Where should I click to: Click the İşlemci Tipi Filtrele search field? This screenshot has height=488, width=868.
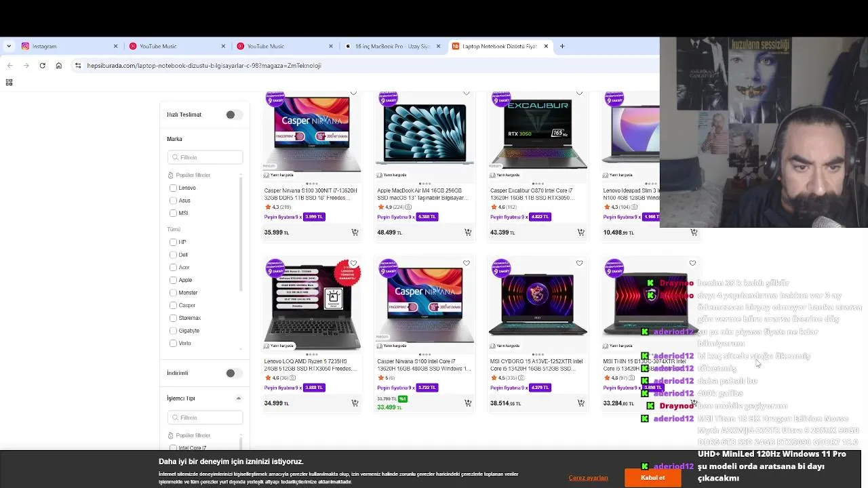click(x=205, y=418)
